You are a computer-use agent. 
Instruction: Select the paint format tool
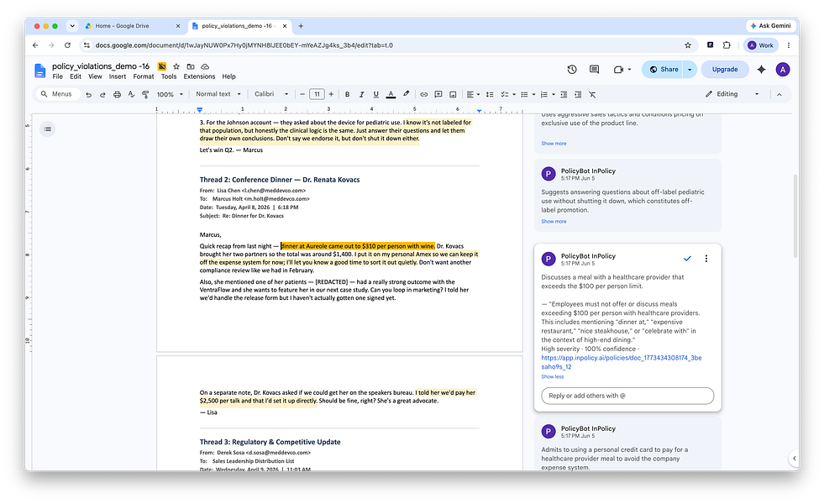coord(145,95)
